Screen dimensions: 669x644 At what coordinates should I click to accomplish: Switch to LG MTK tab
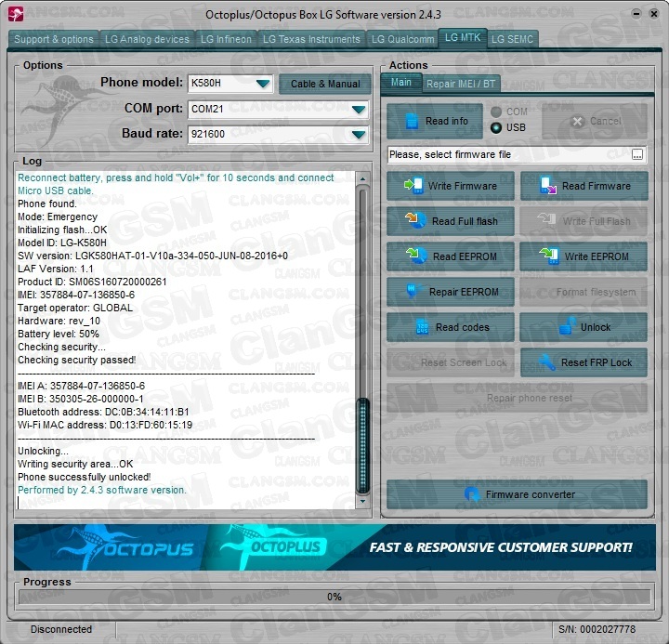pyautogui.click(x=463, y=38)
